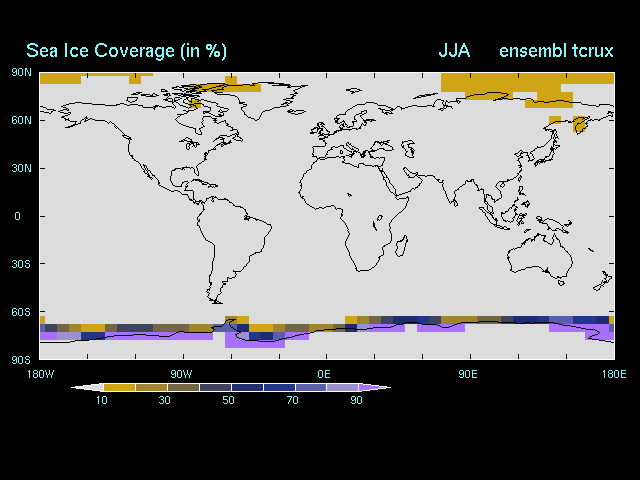The image size is (640, 480).
Task: Click the 'JJA' season label
Action: click(454, 51)
